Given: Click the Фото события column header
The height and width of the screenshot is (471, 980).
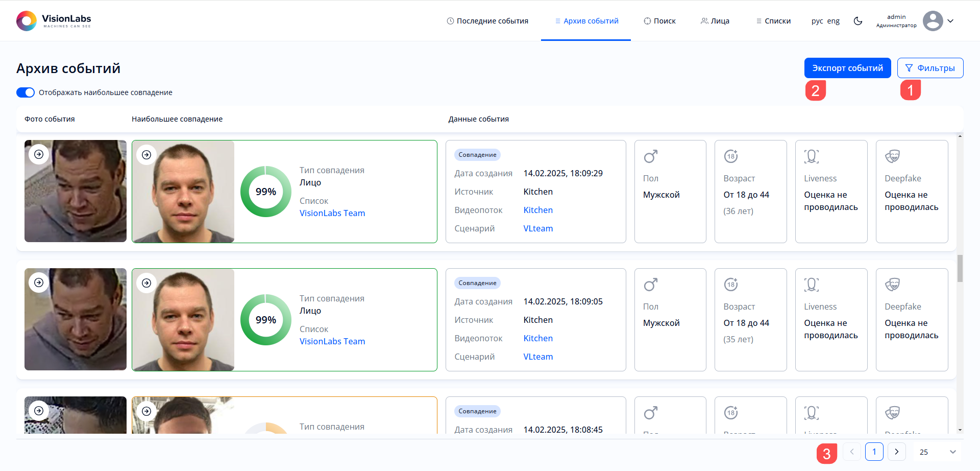Looking at the screenshot, I should (50, 119).
